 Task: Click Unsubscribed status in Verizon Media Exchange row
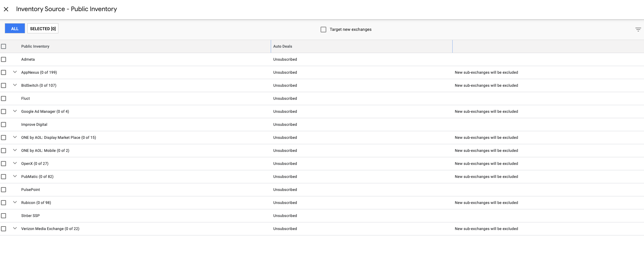285,229
